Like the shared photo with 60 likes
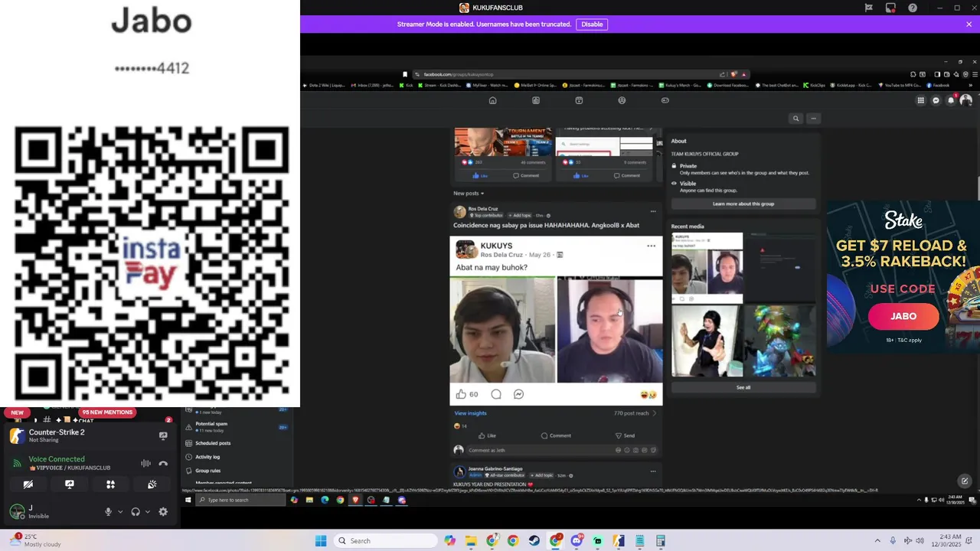The height and width of the screenshot is (551, 980). 461,394
